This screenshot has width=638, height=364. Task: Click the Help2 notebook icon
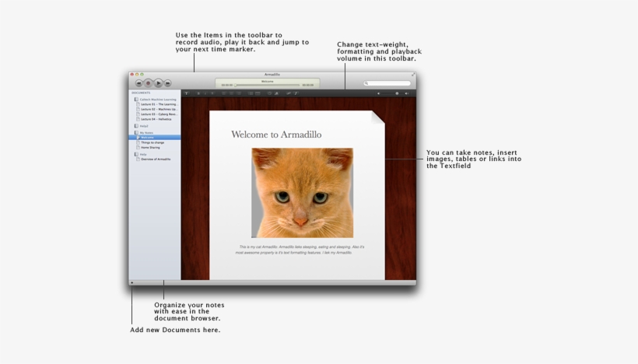pos(136,126)
